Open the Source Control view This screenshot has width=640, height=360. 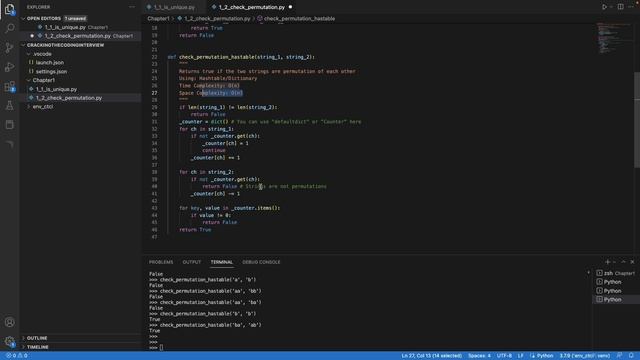(x=9, y=48)
